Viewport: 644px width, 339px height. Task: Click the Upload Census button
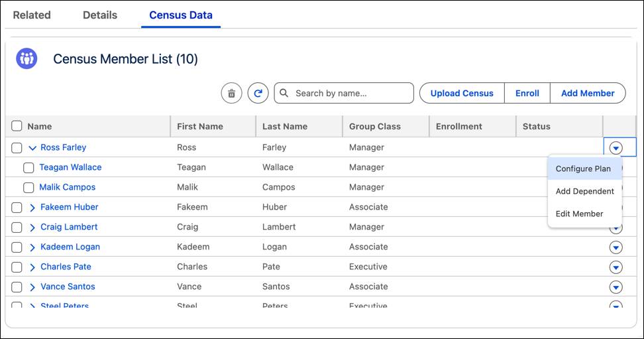pyautogui.click(x=462, y=94)
